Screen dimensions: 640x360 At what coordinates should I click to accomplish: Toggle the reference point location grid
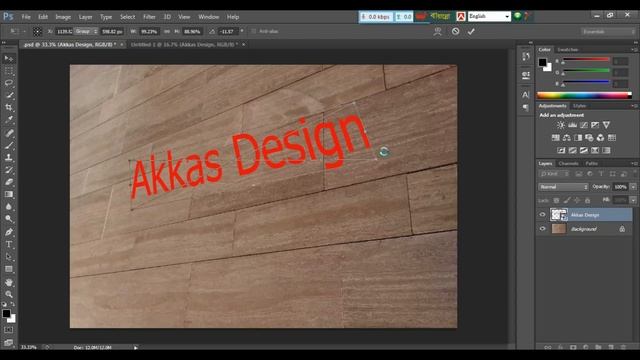(37, 31)
